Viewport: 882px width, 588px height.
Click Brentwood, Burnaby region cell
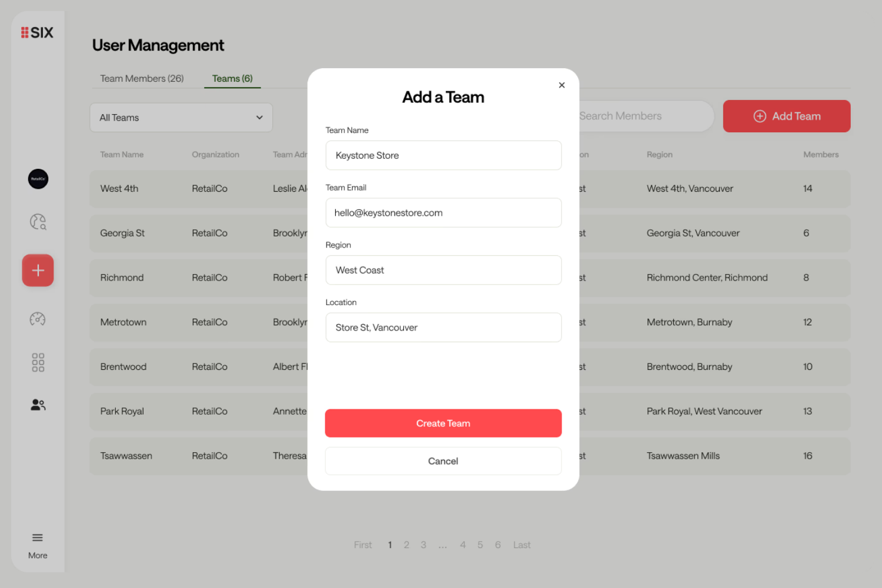(x=690, y=367)
